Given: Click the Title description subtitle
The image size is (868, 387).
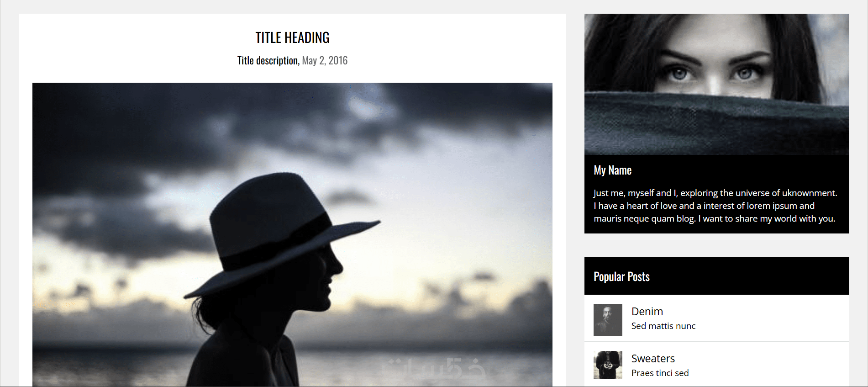Looking at the screenshot, I should pyautogui.click(x=268, y=60).
